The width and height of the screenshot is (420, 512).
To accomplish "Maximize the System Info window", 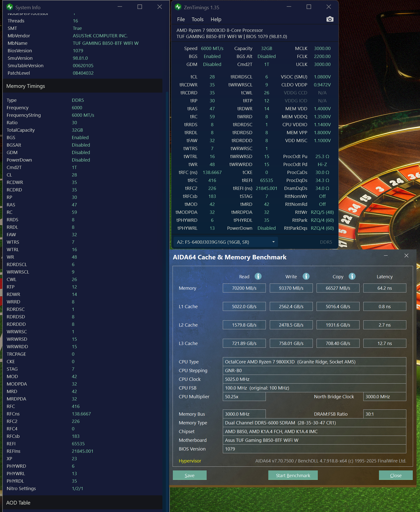I will coord(140,7).
